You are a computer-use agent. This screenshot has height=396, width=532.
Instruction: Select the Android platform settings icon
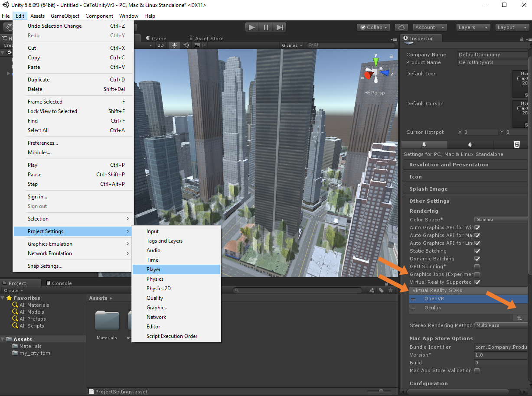click(470, 145)
